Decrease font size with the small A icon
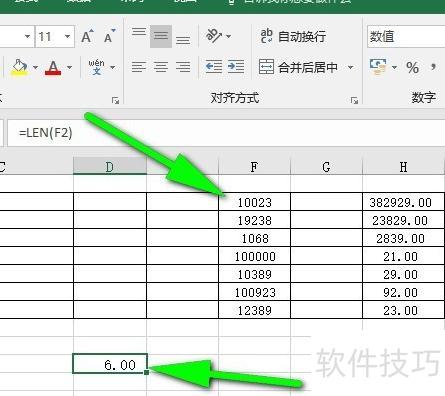Screen dimensions: 445x396 [109, 36]
